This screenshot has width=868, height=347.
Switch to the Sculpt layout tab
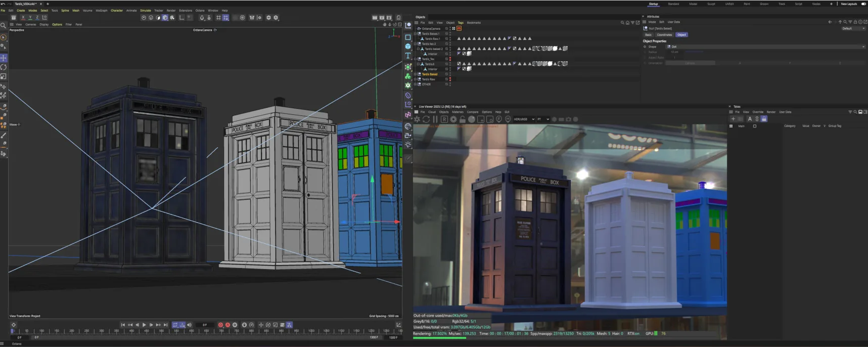(711, 4)
